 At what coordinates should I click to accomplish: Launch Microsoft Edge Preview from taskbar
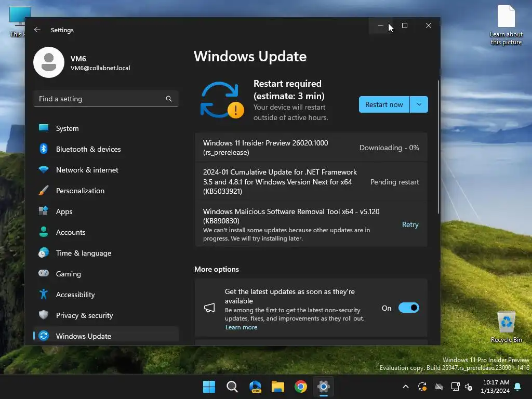[255, 387]
